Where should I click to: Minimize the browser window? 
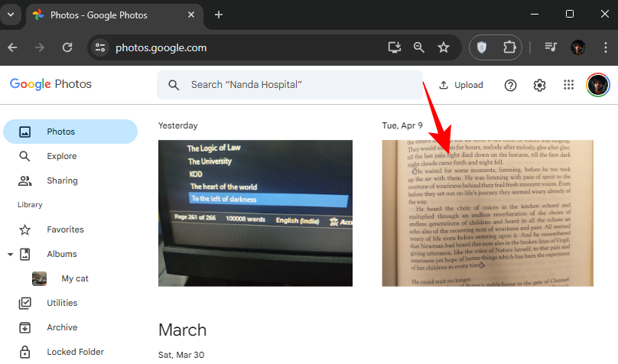[535, 15]
